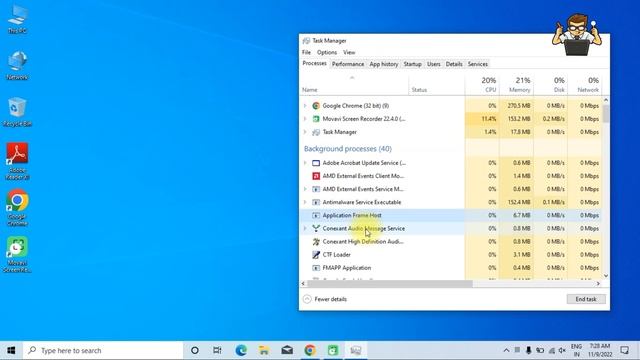Switch to the Details tab
This screenshot has height=360, width=640.
[x=454, y=64]
